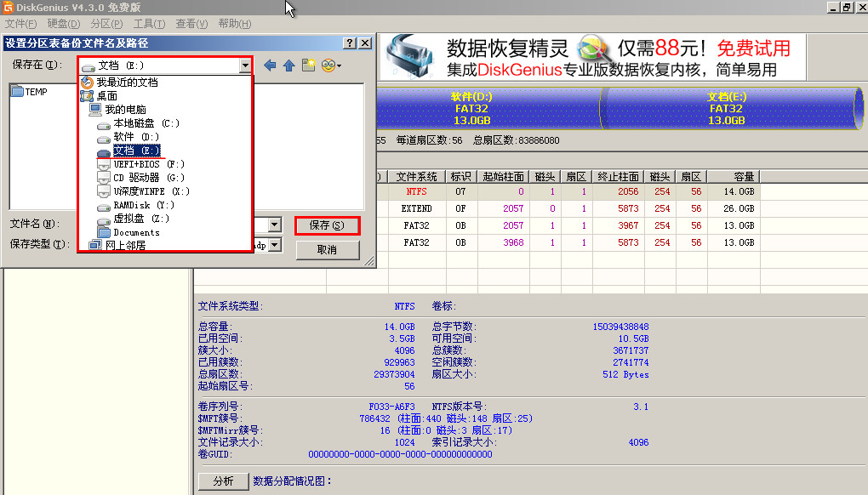The image size is (868, 495).
Task: Click the help question mark button in dialog
Action: click(x=349, y=43)
